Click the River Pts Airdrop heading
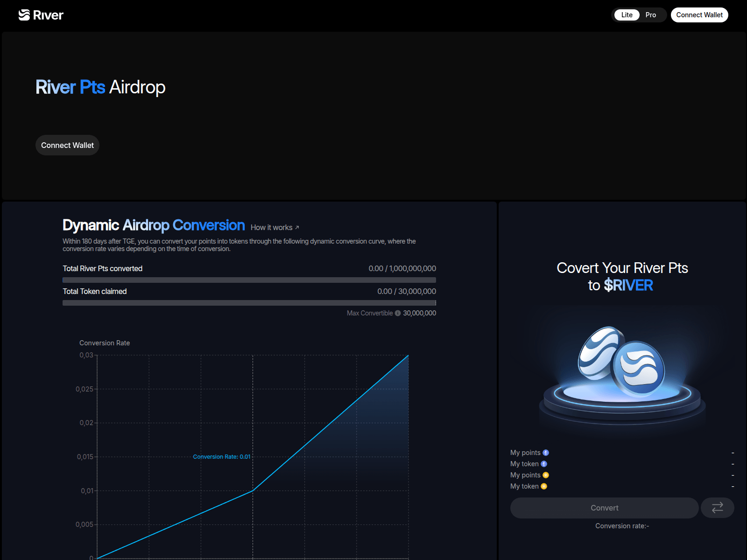This screenshot has width=747, height=560. (x=100, y=87)
